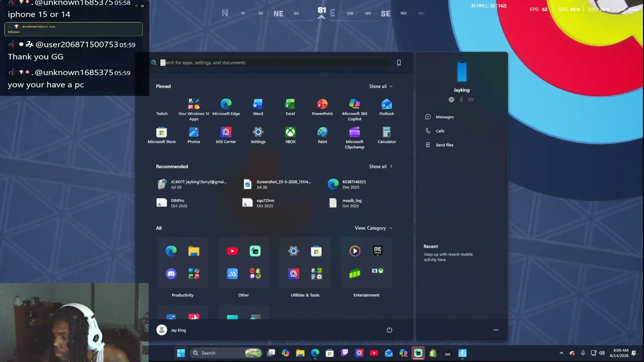This screenshot has height=362, width=644.
Task: Open Twitch from the taskbar
Action: click(x=345, y=353)
